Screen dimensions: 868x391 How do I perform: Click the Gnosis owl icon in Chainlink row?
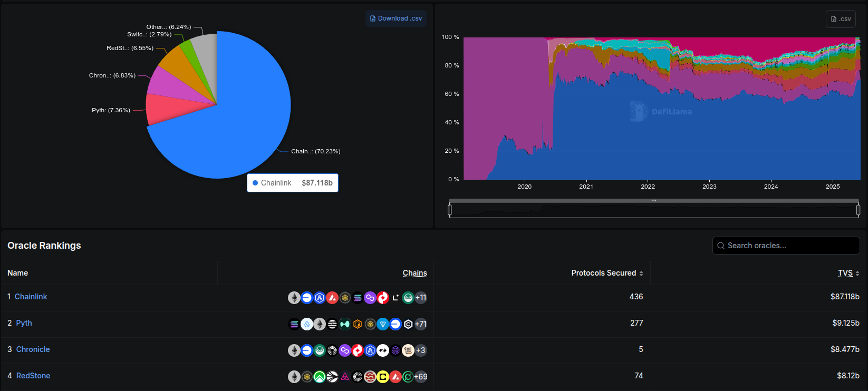408,298
